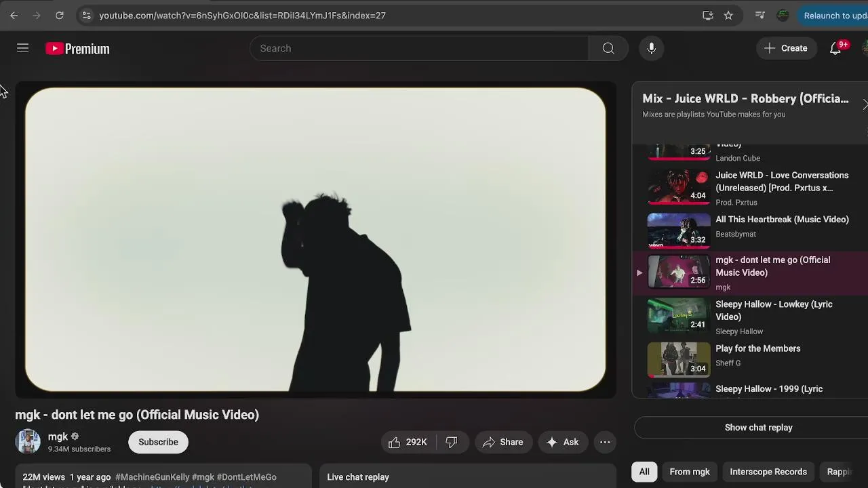Click #MachineGunKelly hashtag
Viewport: 868px width, 488px height.
click(153, 477)
